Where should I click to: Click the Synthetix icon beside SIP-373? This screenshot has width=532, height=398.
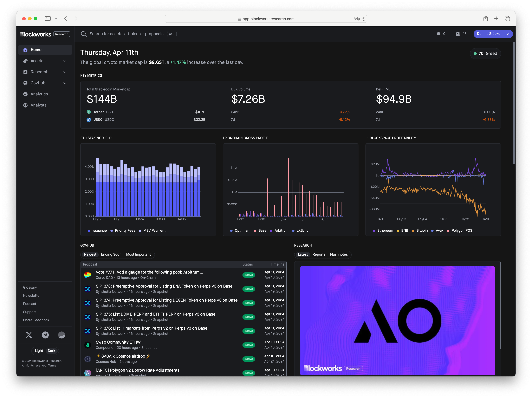click(87, 289)
